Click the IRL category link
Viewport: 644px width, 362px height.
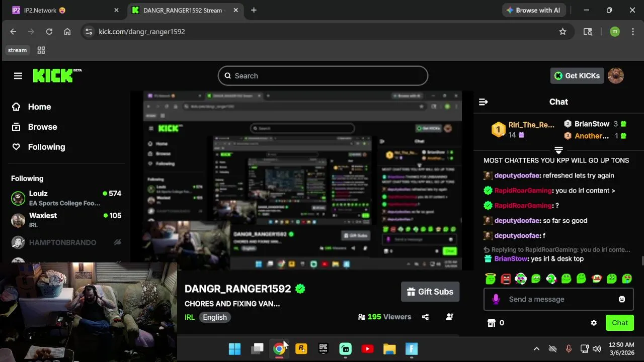coord(190,317)
